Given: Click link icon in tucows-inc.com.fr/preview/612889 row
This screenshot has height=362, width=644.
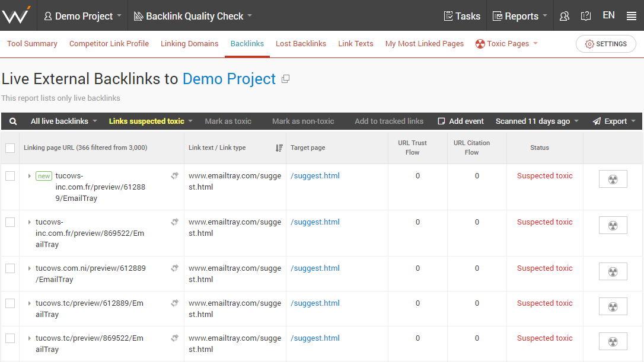Looking at the screenshot, I should tap(174, 175).
